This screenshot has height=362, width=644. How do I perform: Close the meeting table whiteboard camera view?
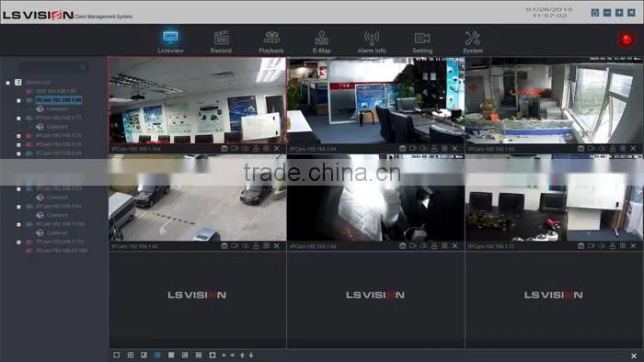click(633, 246)
